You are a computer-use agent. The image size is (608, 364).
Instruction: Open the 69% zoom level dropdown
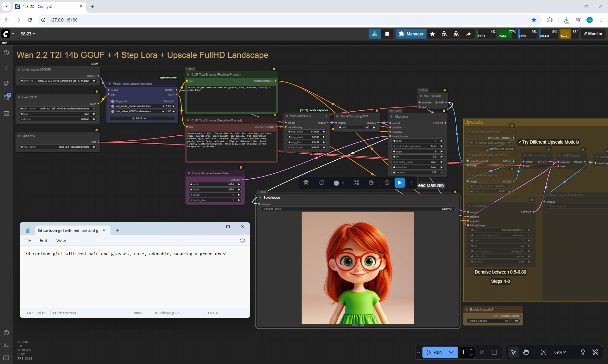[560, 352]
